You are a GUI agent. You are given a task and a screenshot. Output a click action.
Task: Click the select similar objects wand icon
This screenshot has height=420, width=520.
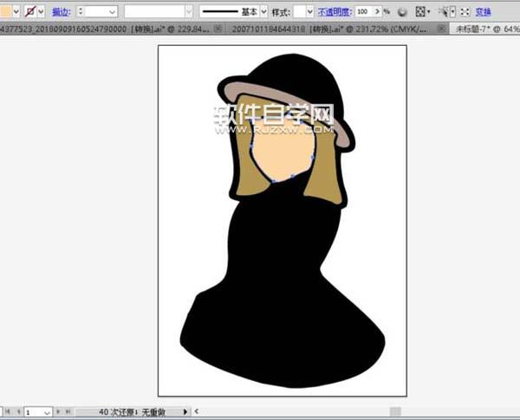click(443, 12)
